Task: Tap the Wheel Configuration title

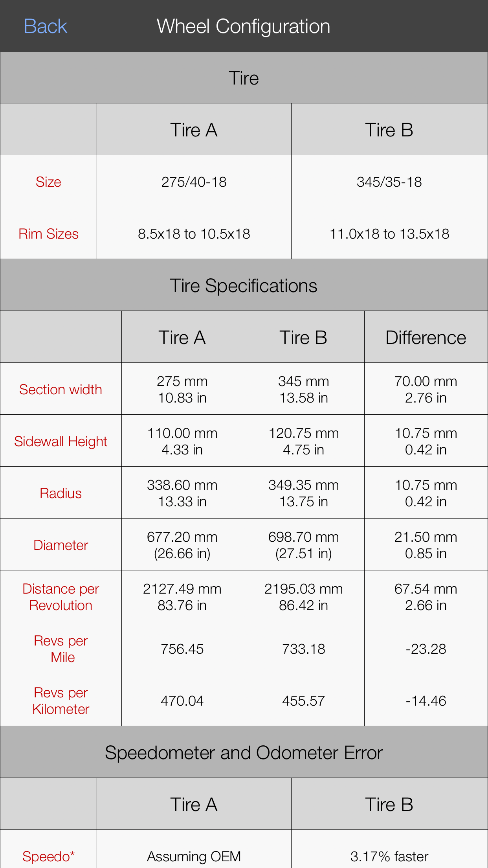Action: (x=244, y=27)
